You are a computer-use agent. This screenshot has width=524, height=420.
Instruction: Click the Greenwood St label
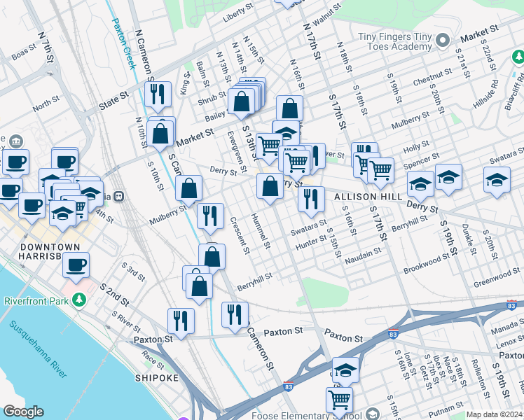(497, 277)
